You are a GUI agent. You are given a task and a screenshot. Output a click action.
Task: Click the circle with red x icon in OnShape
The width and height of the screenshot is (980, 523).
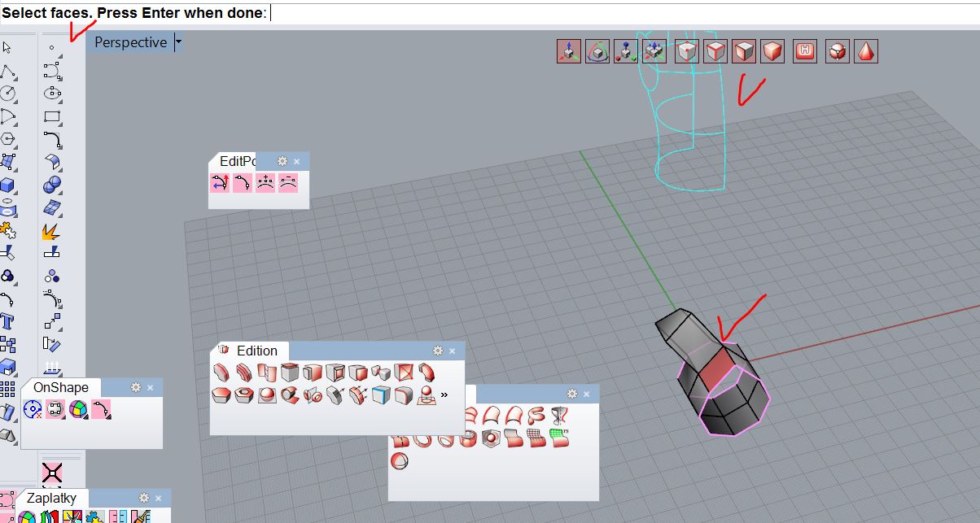(x=33, y=409)
